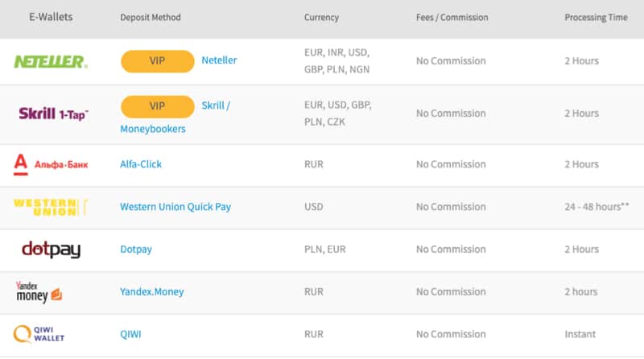Click the Yandex Money logo
Screen dimensions: 644x359
pos(39,292)
